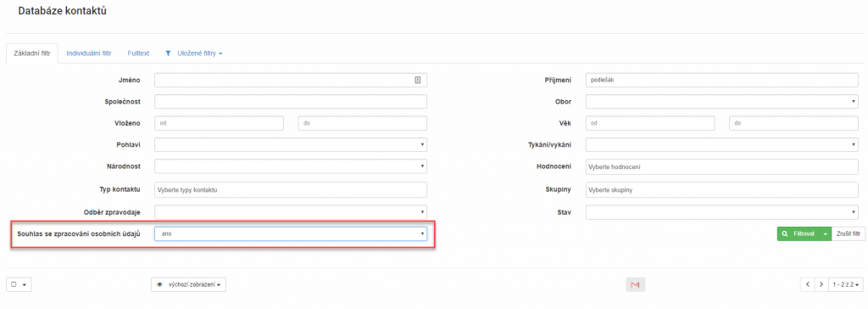The image size is (868, 309).
Task: Click the Vloženo do date field
Action: 363,123
